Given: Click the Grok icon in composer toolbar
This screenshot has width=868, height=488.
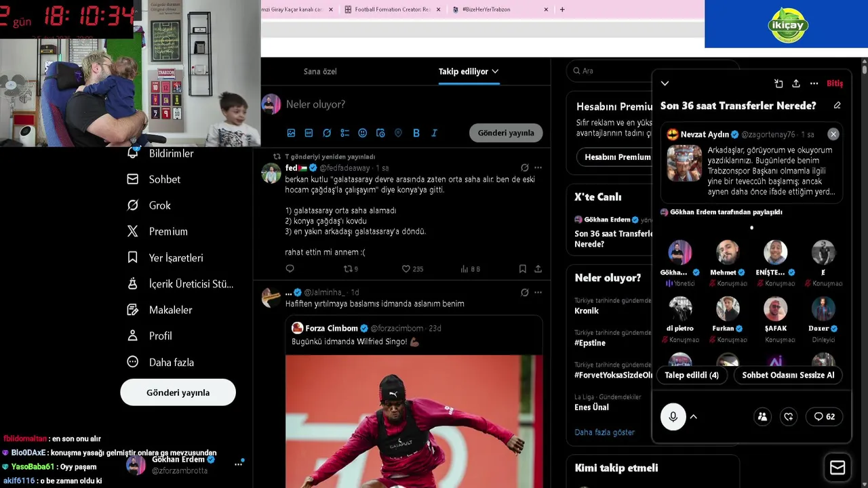Looking at the screenshot, I should point(327,133).
